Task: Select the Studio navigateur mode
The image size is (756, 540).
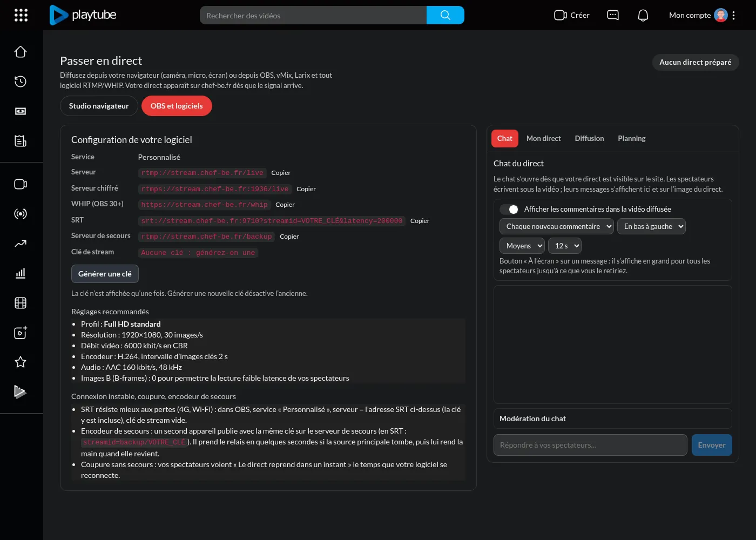Action: click(x=99, y=106)
